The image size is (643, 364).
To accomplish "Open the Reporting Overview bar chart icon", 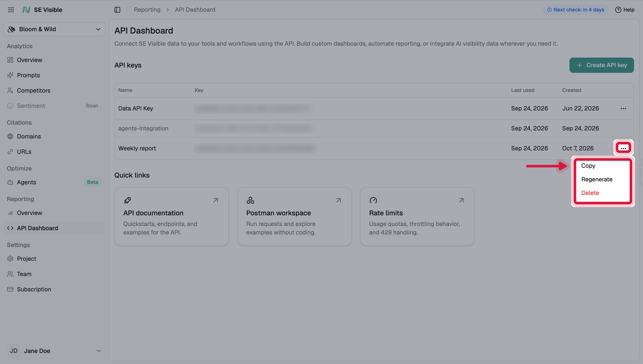I will [x=10, y=213].
